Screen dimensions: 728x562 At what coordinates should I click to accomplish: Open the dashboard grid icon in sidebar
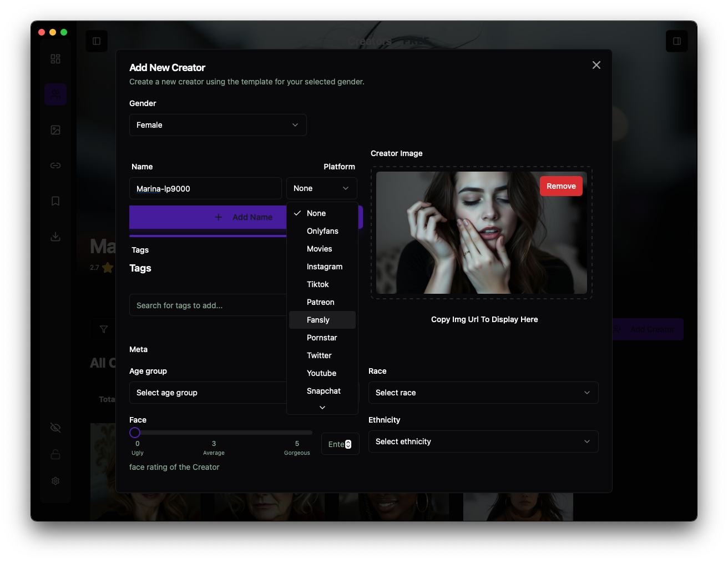(x=55, y=58)
